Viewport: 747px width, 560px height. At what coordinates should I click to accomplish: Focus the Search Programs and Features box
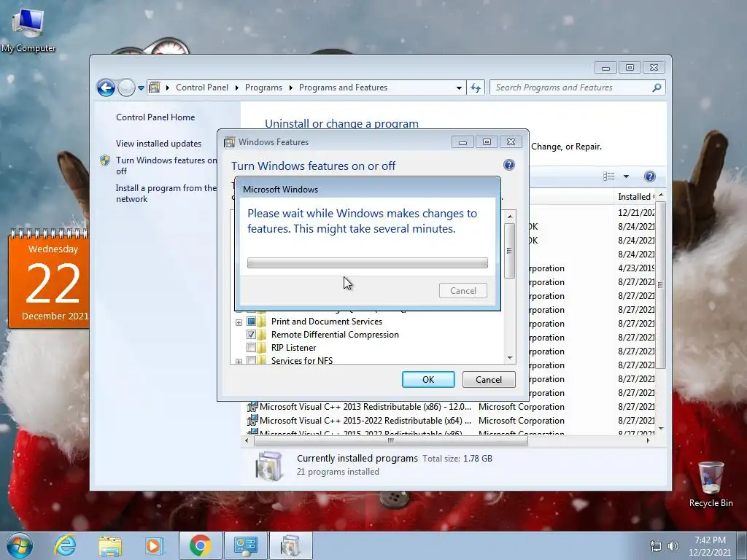572,87
